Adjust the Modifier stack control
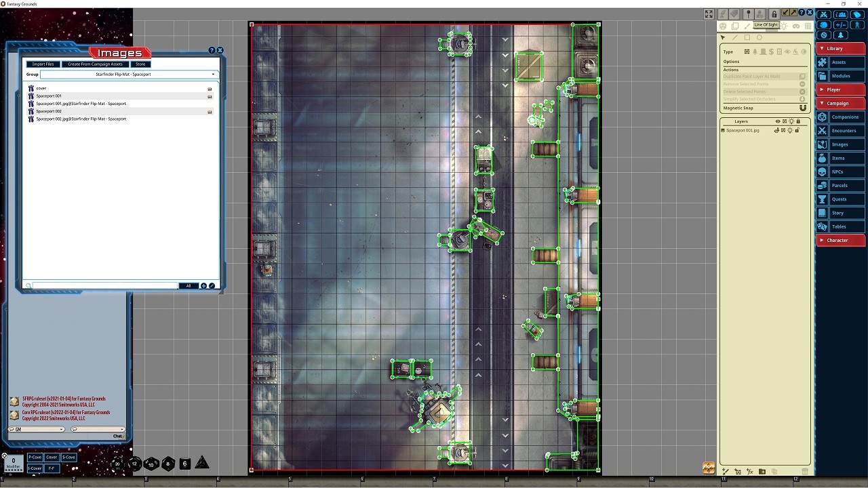868x488 pixels. 14,462
